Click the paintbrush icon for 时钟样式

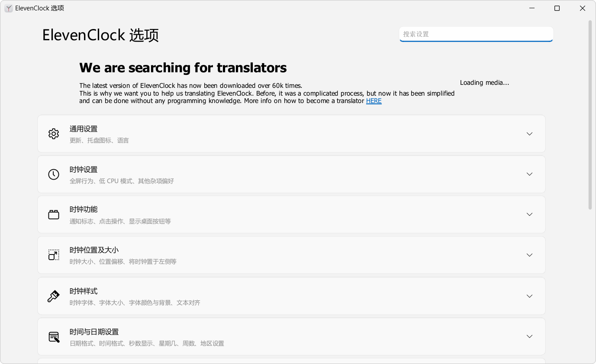[54, 296]
